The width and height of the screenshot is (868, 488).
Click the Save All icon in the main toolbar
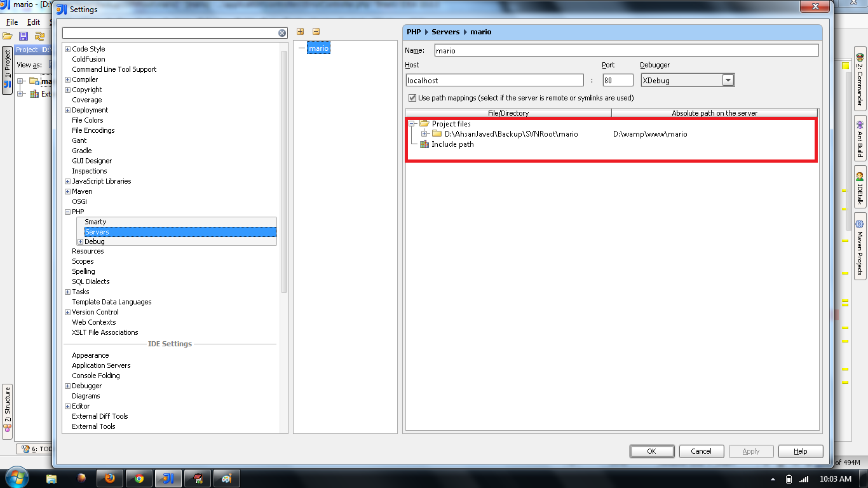pyautogui.click(x=24, y=36)
